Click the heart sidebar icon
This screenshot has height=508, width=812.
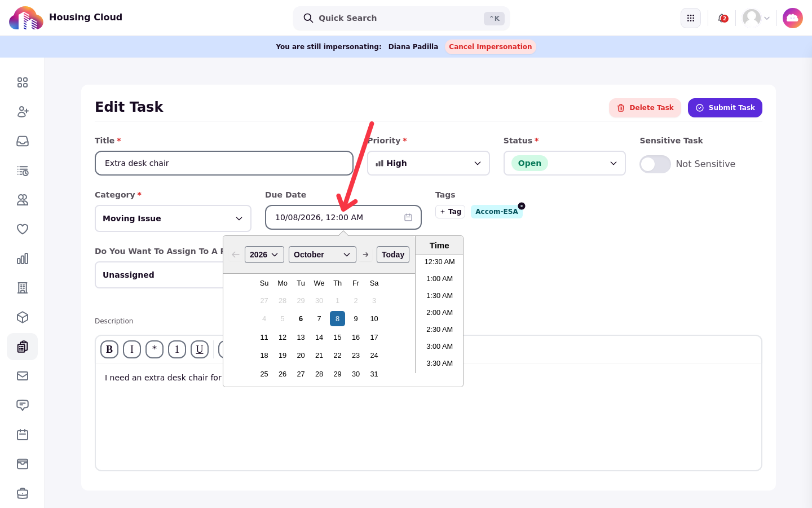coord(23,229)
